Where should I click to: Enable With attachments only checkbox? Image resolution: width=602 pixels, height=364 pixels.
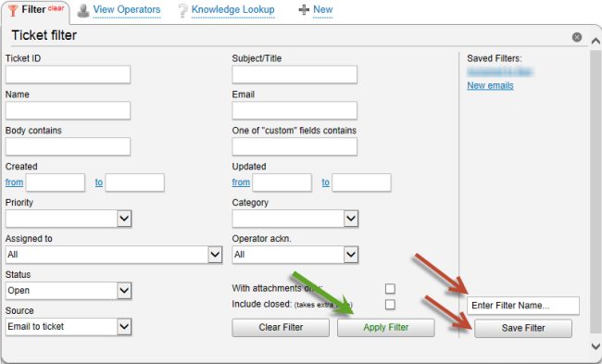click(x=390, y=288)
